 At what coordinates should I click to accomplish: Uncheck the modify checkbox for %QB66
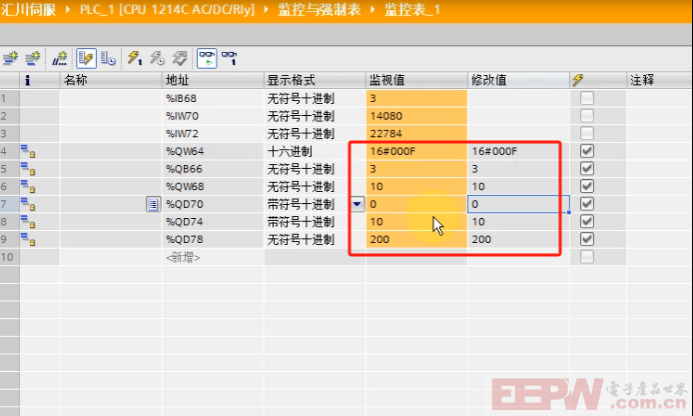[587, 169]
